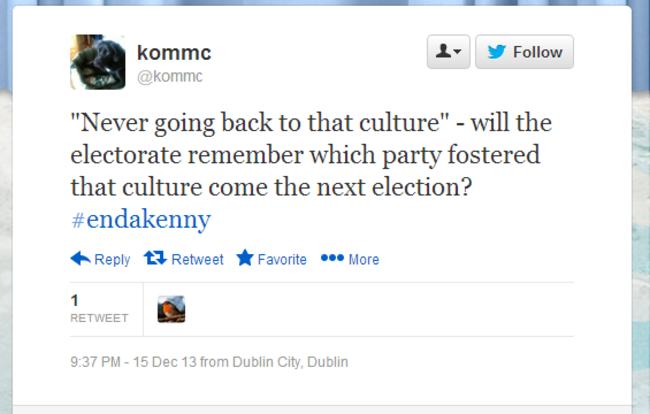Image resolution: width=650 pixels, height=414 pixels.
Task: Open the #endakenny hashtag link
Action: 140,219
